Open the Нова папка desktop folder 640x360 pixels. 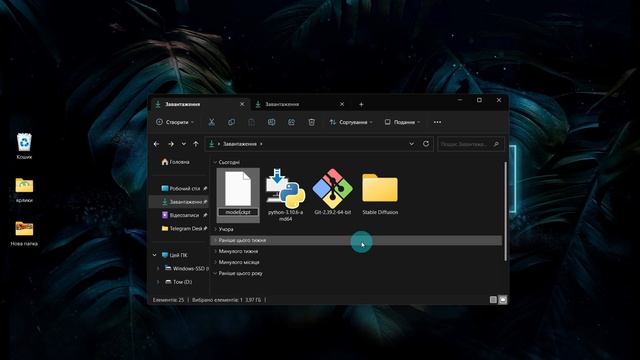[24, 233]
